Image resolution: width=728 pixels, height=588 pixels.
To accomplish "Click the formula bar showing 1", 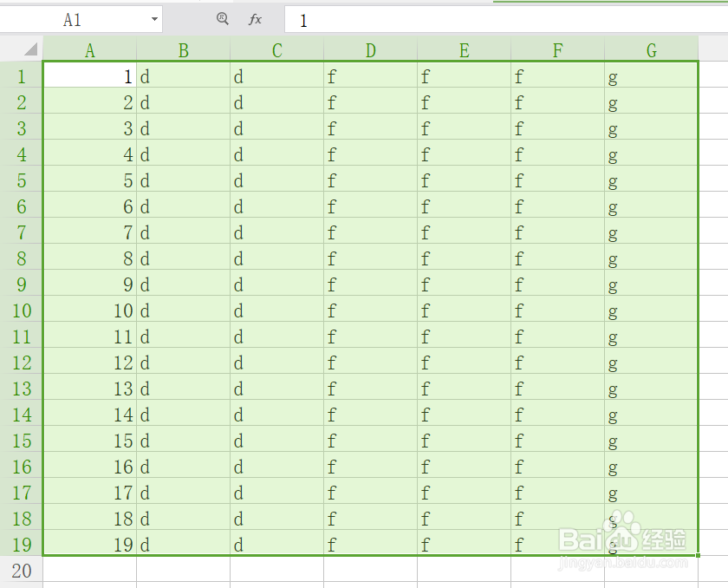I will 506,20.
